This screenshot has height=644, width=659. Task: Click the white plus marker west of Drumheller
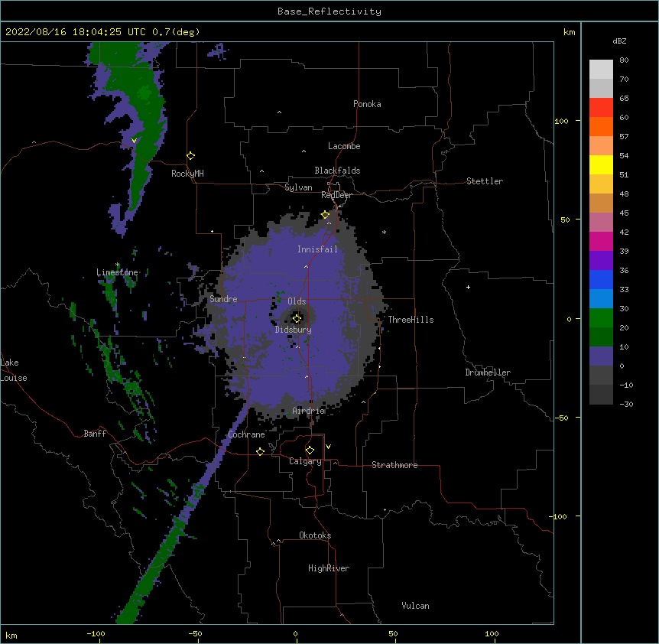point(468,287)
